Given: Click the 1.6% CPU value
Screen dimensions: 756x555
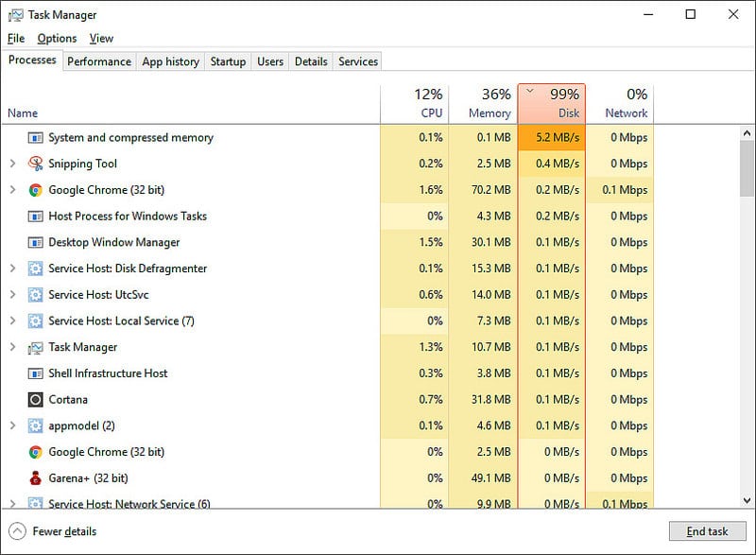Looking at the screenshot, I should 431,190.
